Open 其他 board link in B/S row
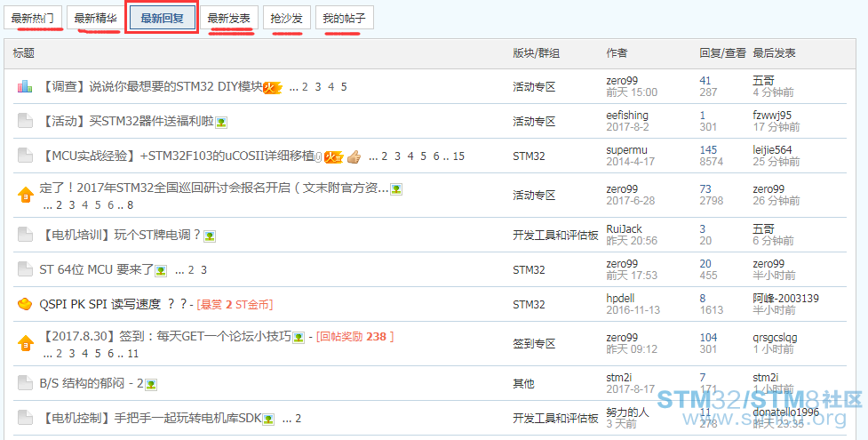The width and height of the screenshot is (868, 440). pyautogui.click(x=523, y=383)
